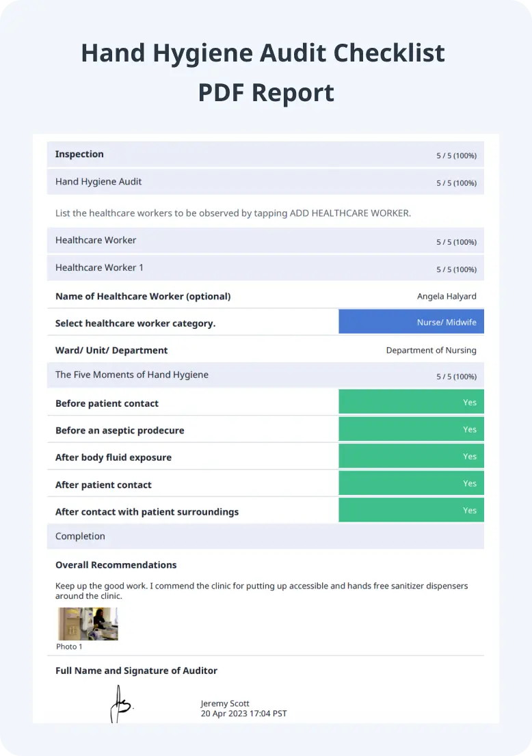This screenshot has height=756, width=532.
Task: Click the 'Hand Hygiene Audit Checklist' title
Action: click(x=263, y=53)
